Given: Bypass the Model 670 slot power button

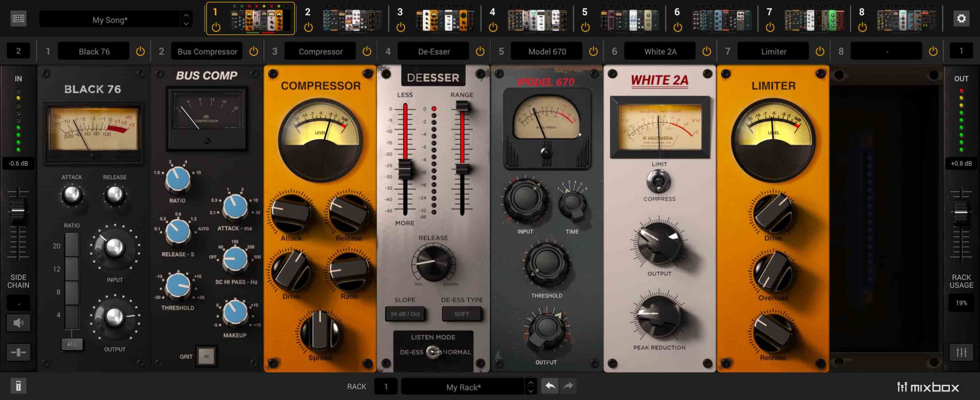Looking at the screenshot, I should [x=593, y=51].
